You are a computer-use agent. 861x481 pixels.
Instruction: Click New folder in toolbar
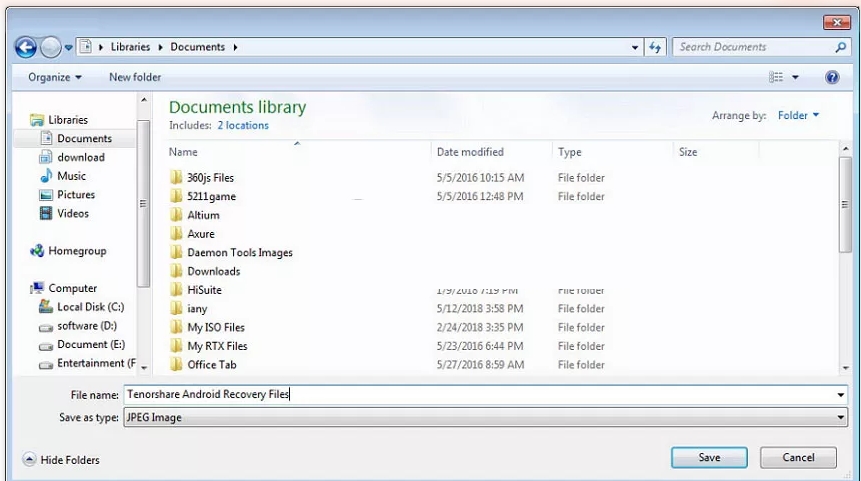coord(135,77)
